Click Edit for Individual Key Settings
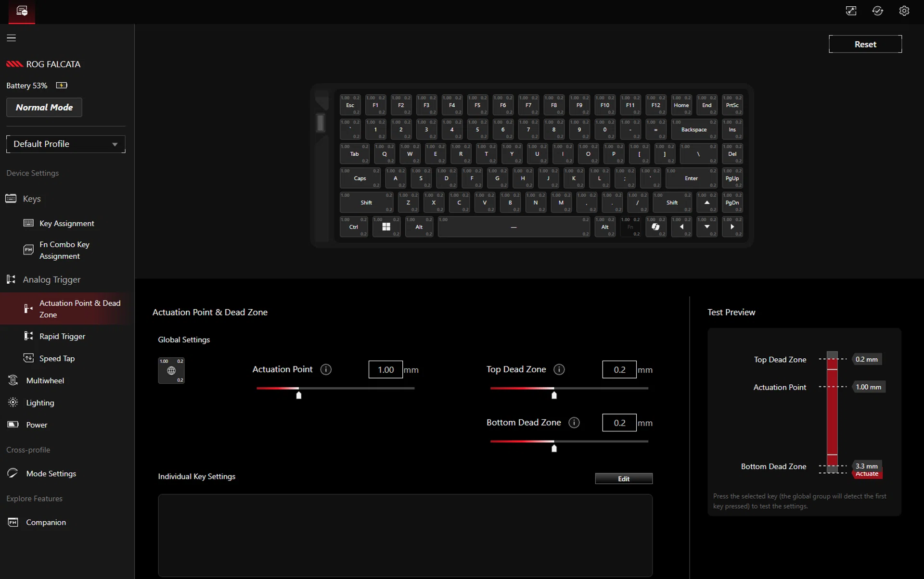Image resolution: width=924 pixels, height=579 pixels. [x=623, y=478]
